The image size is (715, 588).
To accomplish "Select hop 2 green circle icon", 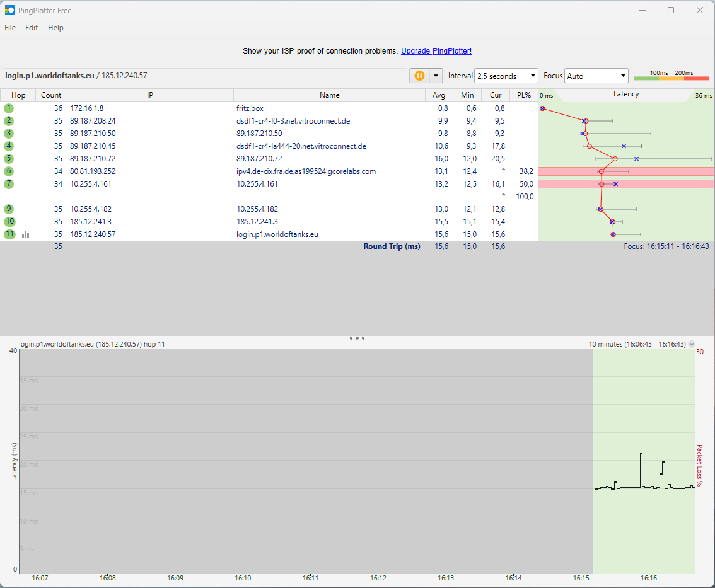I will pyautogui.click(x=9, y=121).
